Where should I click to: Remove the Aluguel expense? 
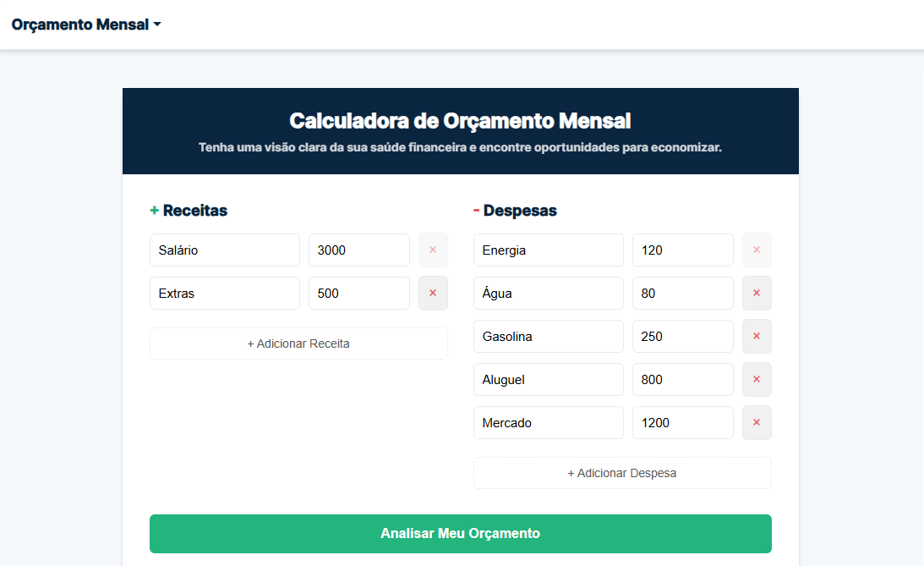point(757,379)
